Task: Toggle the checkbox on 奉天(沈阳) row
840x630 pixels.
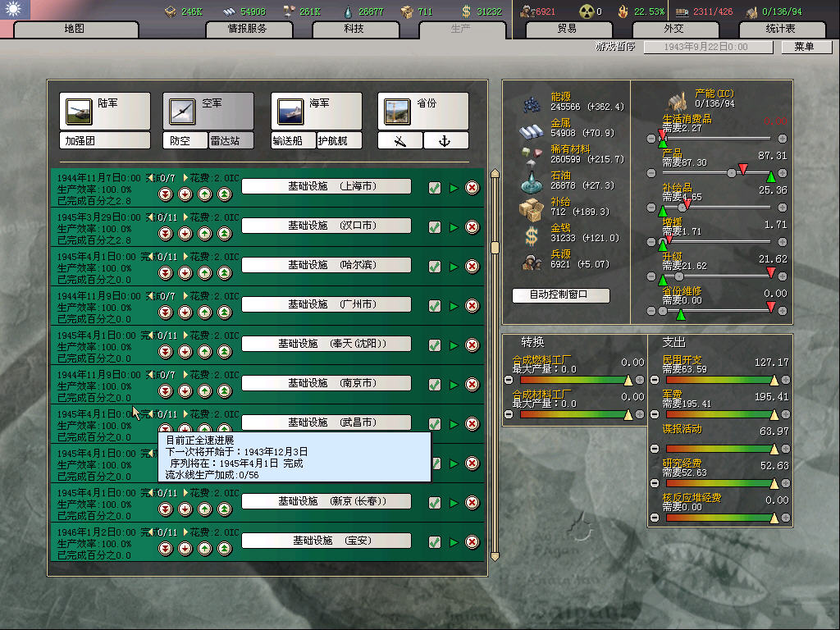Action: pos(435,345)
